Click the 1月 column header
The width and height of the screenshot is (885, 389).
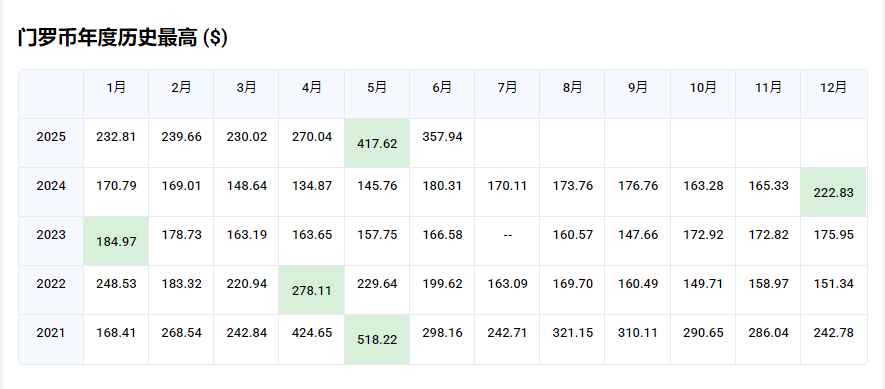[x=116, y=88]
